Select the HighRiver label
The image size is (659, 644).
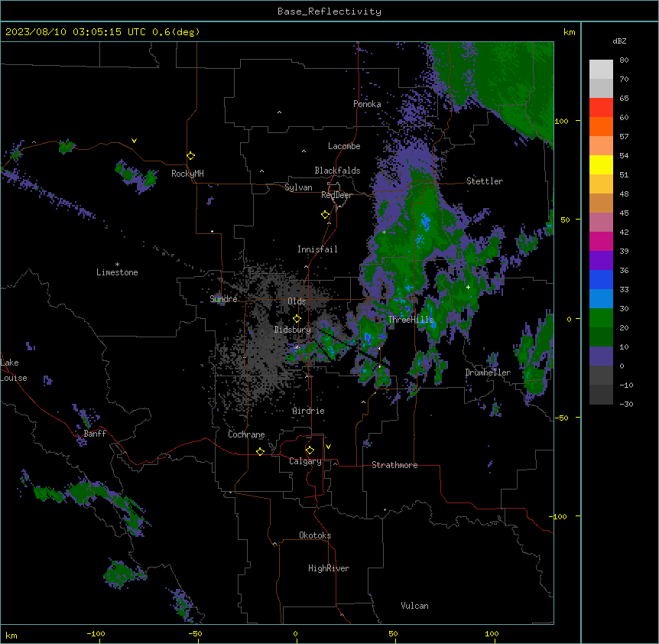point(329,568)
